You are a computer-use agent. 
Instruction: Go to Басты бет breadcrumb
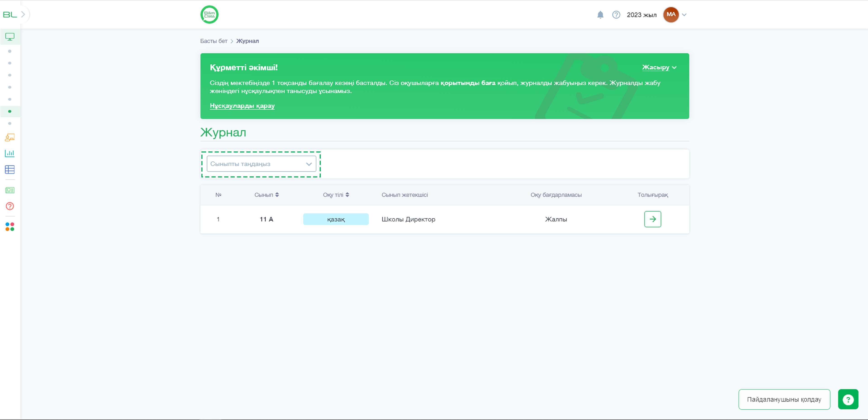214,41
